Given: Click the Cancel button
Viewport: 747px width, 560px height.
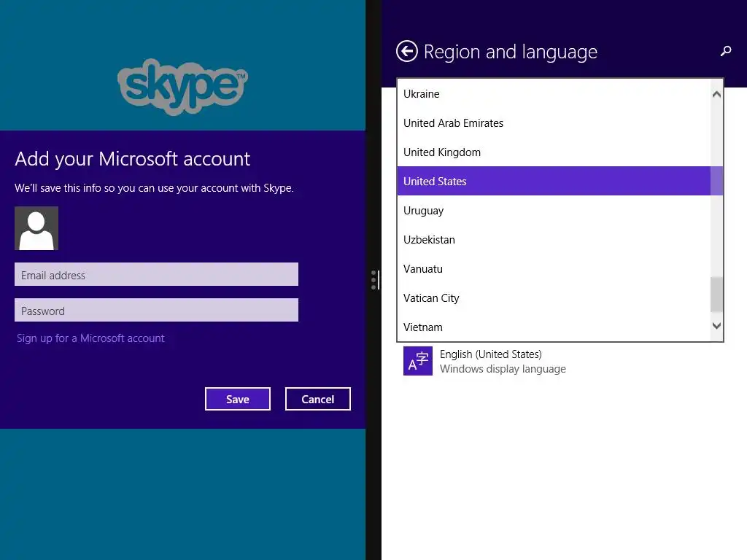Looking at the screenshot, I should (x=318, y=399).
